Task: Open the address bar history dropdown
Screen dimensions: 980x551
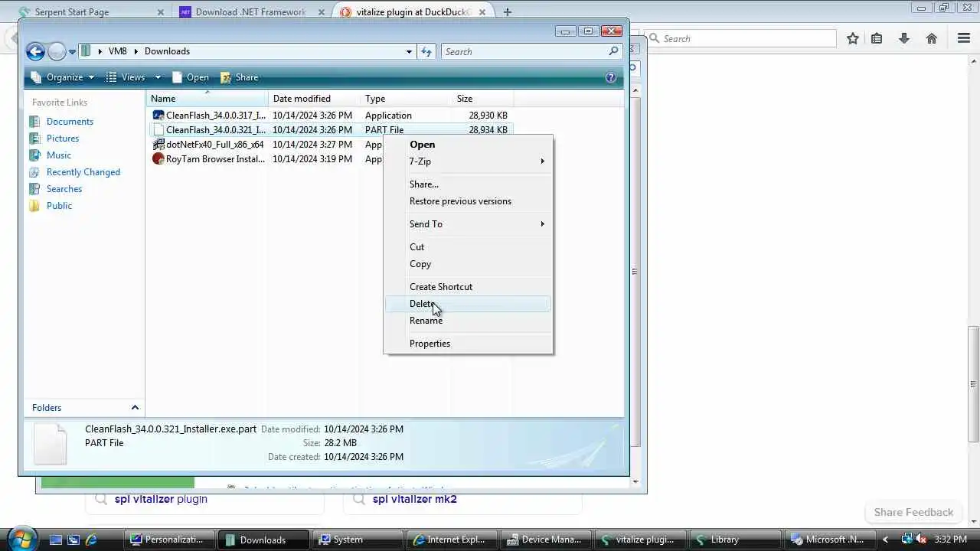Action: coord(409,51)
